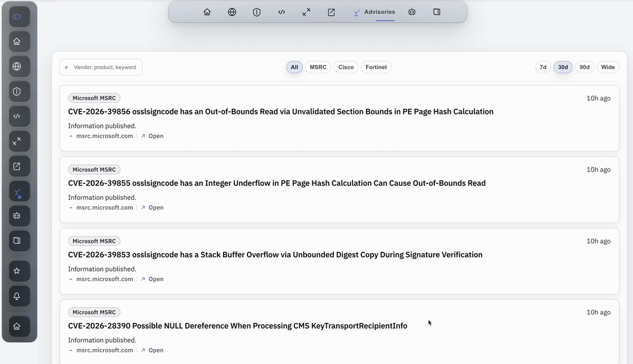The image size is (633, 364).
Task: Open the msrc.microsoft.com link under CVE-2026-39856
Action: pyautogui.click(x=104, y=136)
